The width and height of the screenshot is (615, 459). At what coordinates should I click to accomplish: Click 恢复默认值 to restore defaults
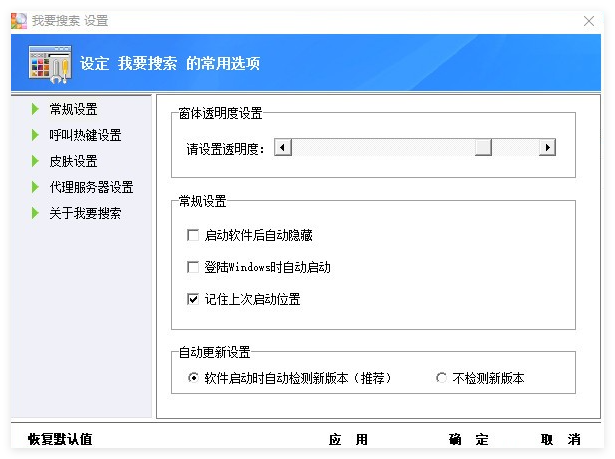point(60,439)
